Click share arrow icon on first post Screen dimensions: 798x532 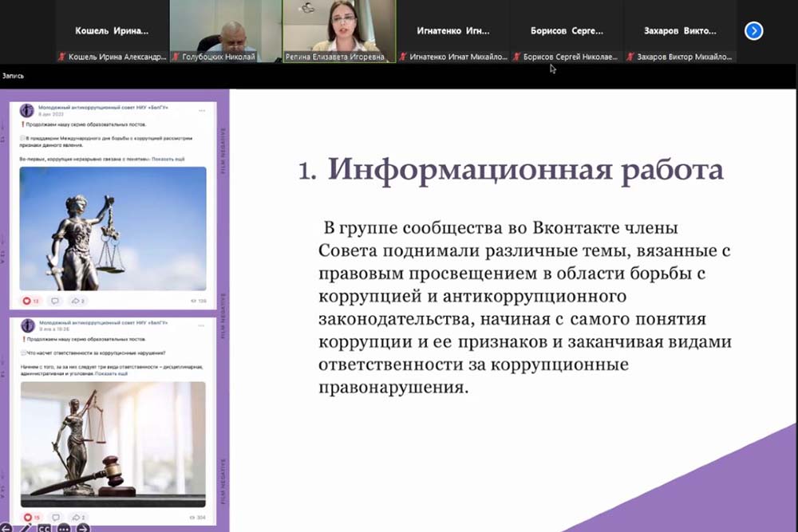tap(76, 301)
